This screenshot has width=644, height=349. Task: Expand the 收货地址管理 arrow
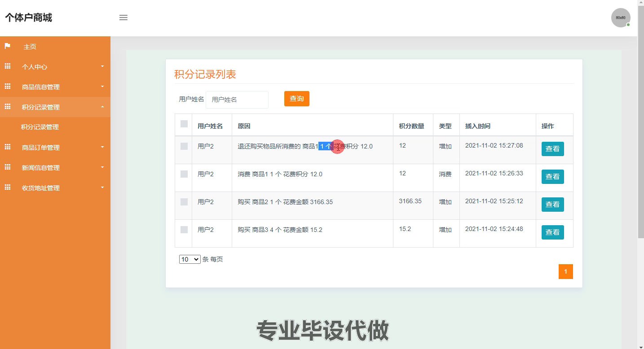tap(102, 188)
